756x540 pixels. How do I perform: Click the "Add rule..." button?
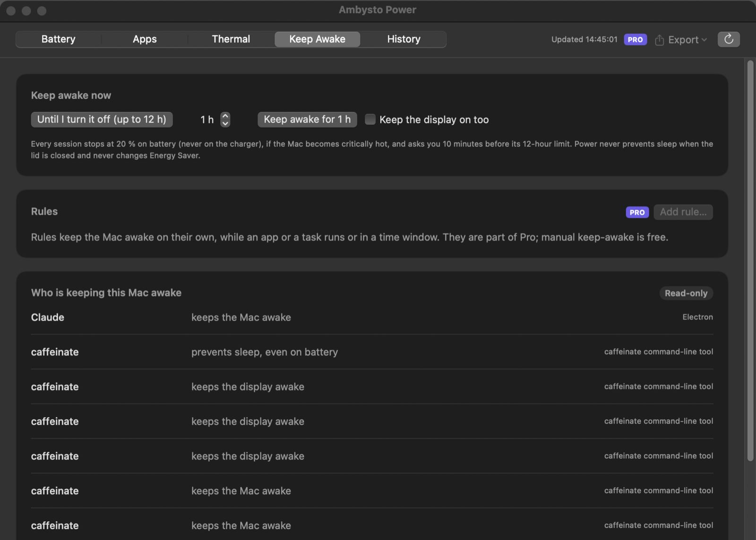point(683,212)
